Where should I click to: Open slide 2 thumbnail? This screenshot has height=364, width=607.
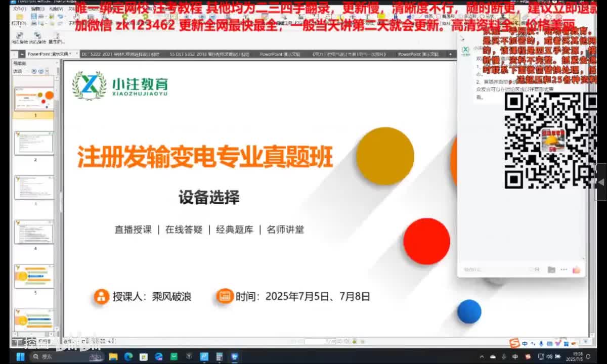point(35,143)
